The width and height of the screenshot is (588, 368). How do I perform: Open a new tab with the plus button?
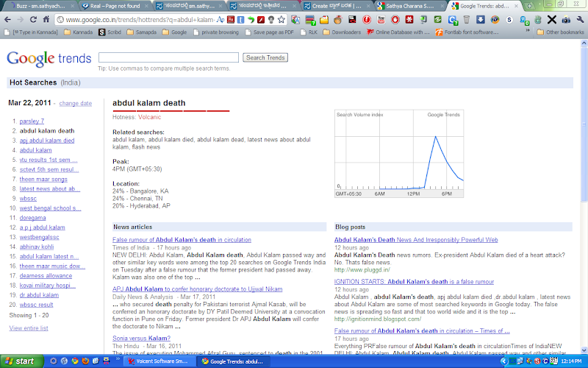pos(529,6)
